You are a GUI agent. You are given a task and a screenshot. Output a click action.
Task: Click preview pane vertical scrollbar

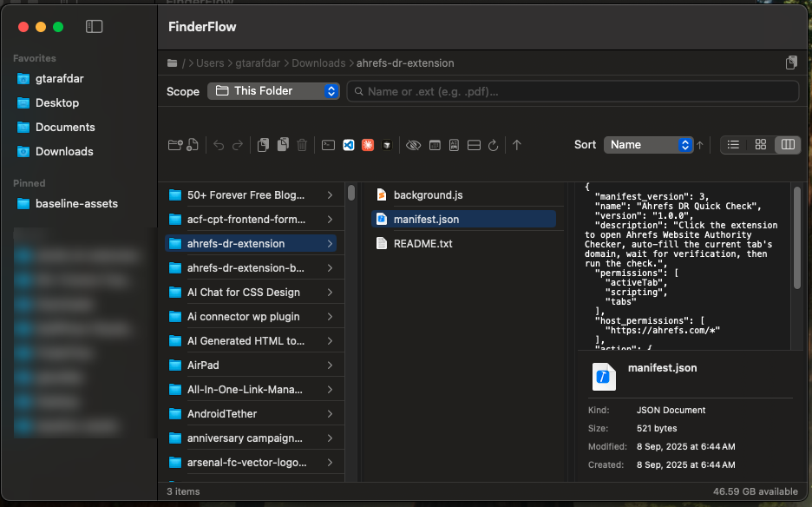[x=797, y=237]
